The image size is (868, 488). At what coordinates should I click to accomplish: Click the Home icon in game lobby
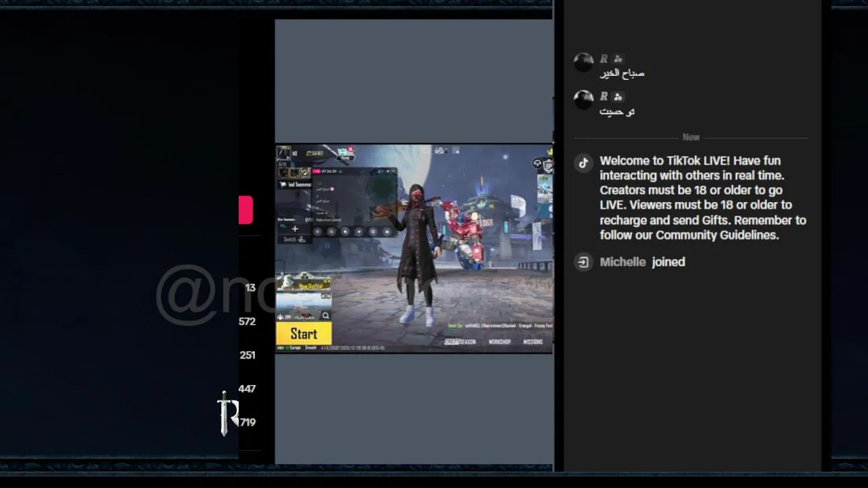[345, 154]
